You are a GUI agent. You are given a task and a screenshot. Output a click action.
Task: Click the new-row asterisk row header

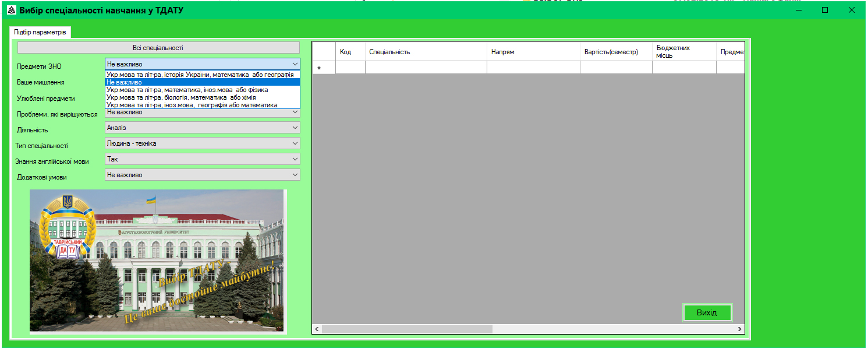pyautogui.click(x=324, y=68)
